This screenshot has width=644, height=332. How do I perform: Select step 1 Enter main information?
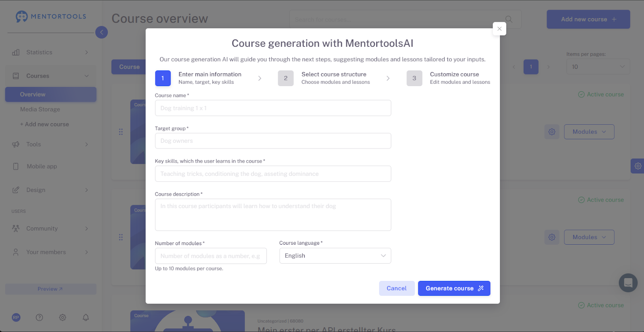(198, 78)
